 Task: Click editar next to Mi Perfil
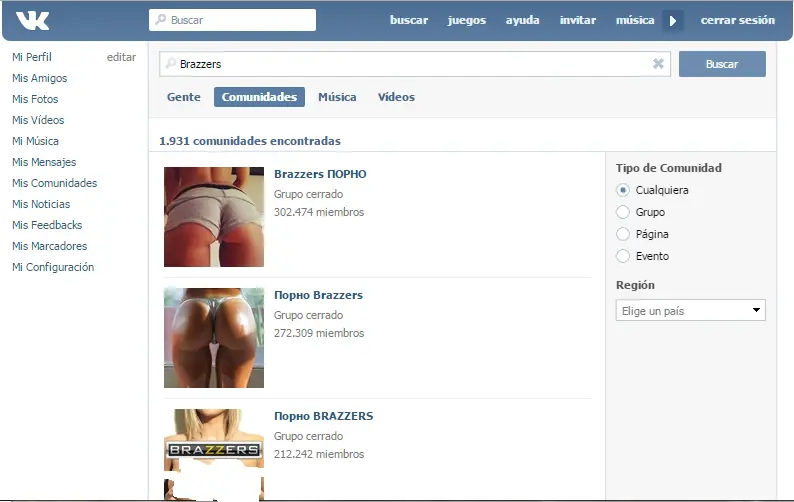point(121,57)
